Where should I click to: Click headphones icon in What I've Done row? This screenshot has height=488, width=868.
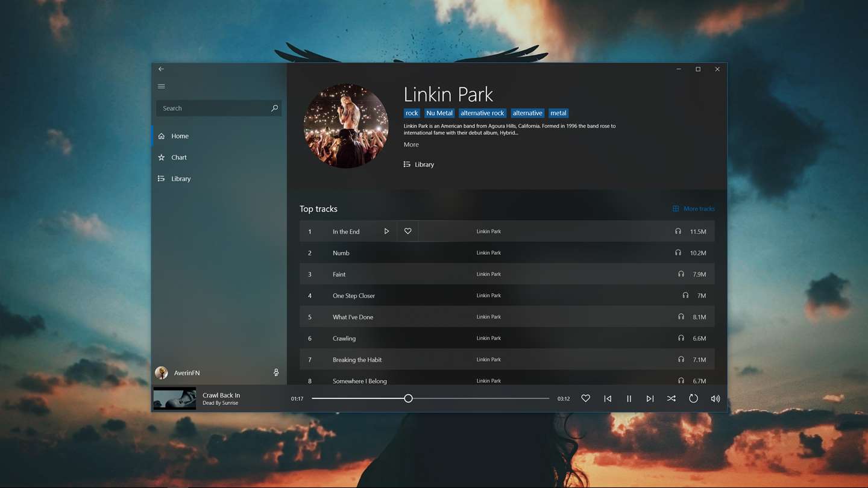[x=681, y=317]
